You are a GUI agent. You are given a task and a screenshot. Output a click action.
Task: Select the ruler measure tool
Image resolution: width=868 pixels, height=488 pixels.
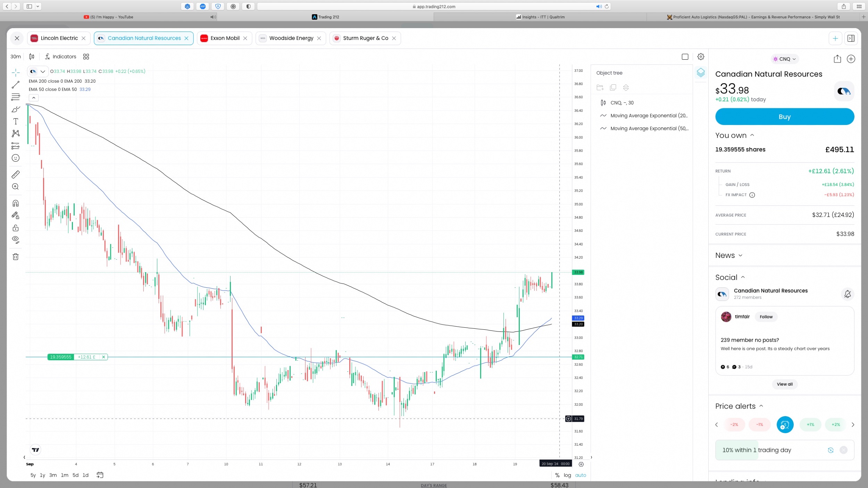[x=16, y=174]
